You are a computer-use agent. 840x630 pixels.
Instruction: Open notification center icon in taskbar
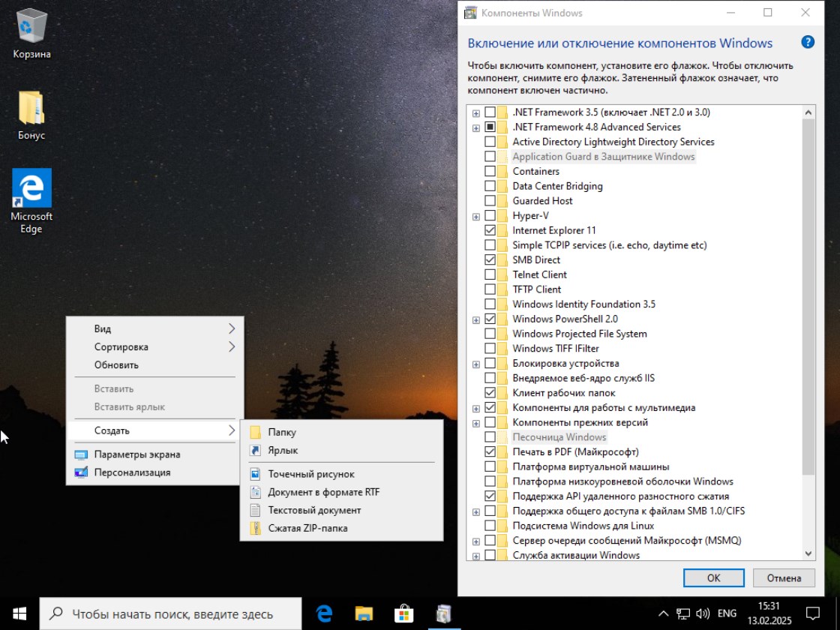click(x=812, y=613)
